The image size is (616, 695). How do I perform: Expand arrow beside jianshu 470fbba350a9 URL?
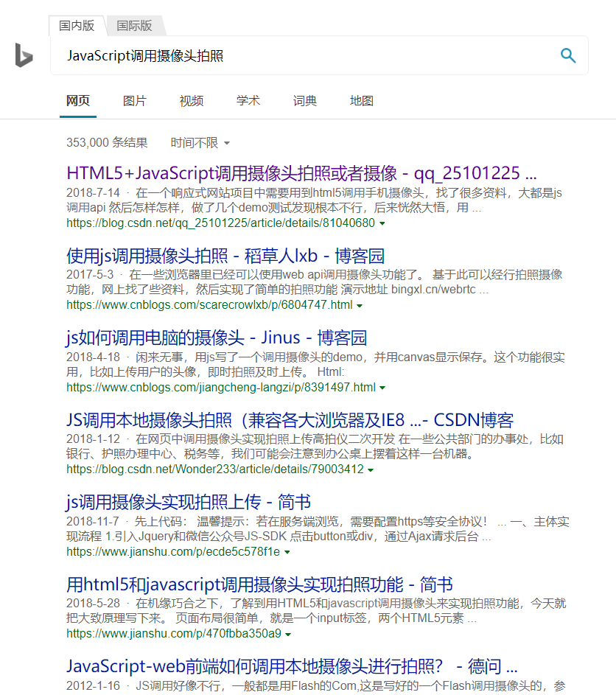(x=288, y=635)
